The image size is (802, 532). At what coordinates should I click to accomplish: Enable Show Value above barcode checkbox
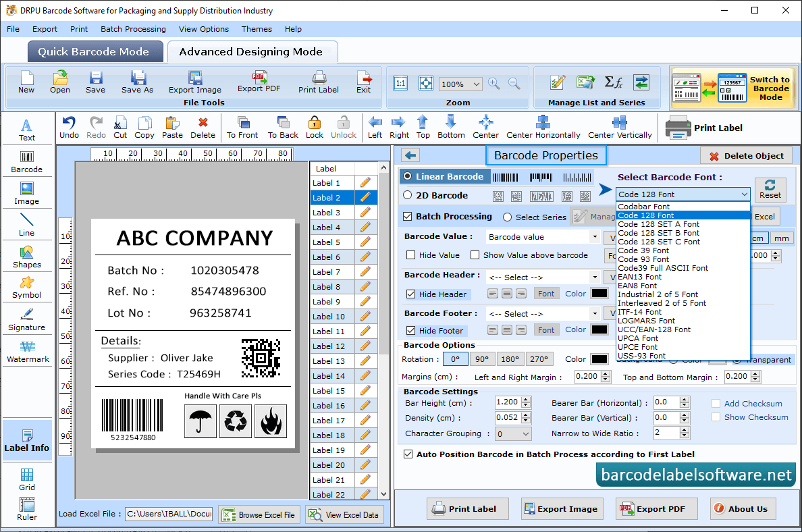tap(475, 255)
